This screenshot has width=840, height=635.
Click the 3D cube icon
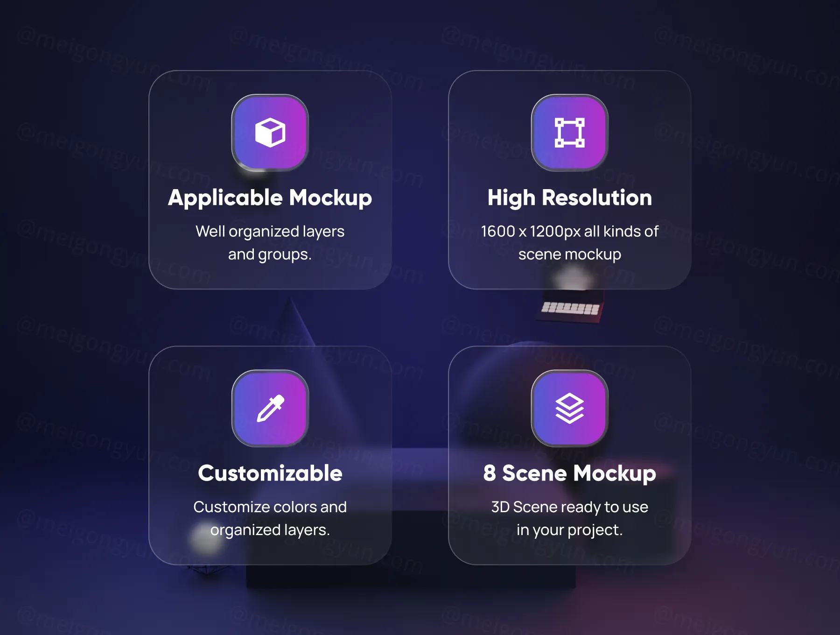[270, 133]
